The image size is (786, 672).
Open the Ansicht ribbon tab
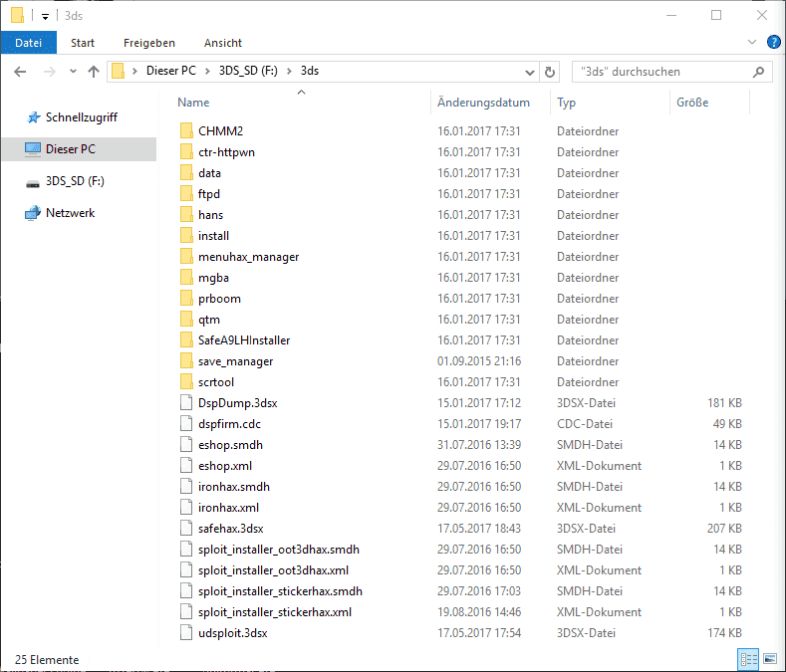tap(223, 43)
